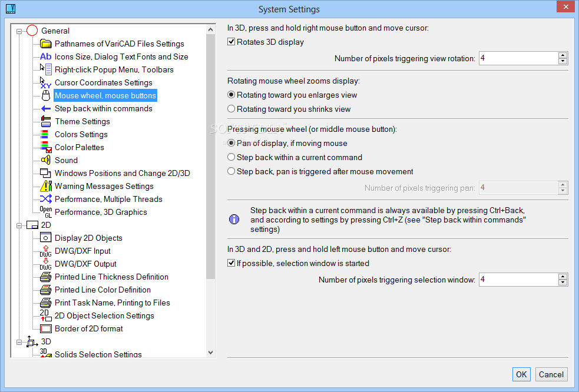Select Rotating toward you shrinks view
Viewport: 579px width, 392px height.
pyautogui.click(x=231, y=109)
